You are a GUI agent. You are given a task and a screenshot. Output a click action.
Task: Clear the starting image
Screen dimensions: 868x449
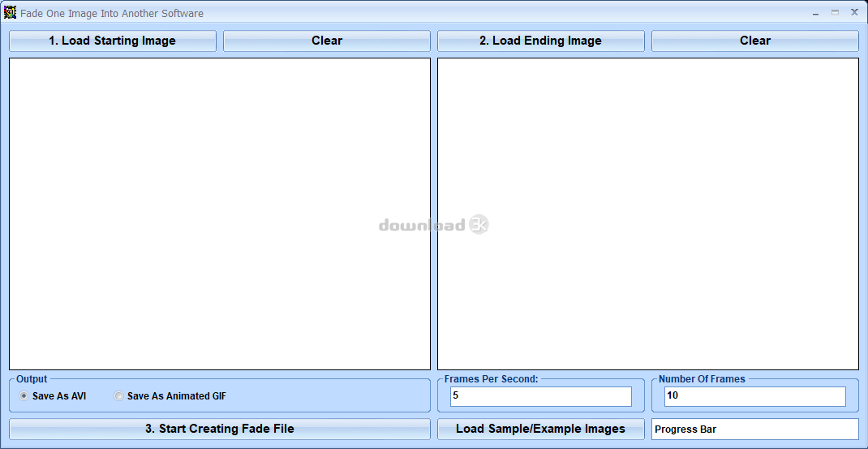point(327,41)
